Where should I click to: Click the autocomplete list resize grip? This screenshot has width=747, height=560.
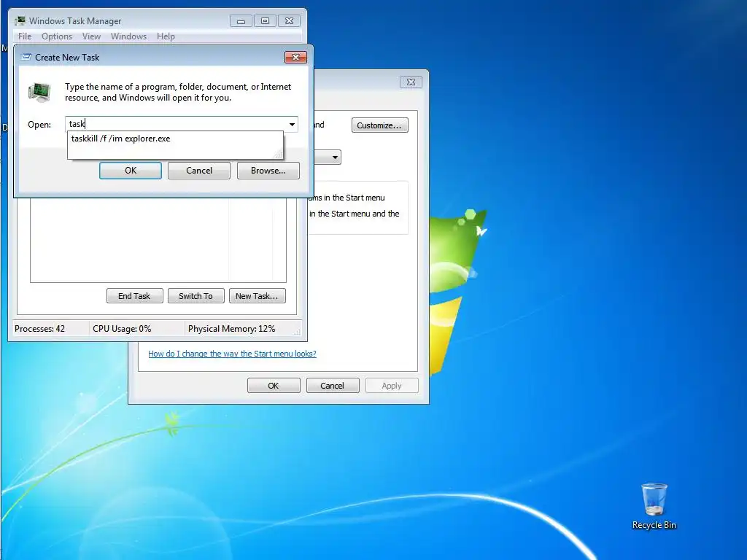pyautogui.click(x=279, y=155)
